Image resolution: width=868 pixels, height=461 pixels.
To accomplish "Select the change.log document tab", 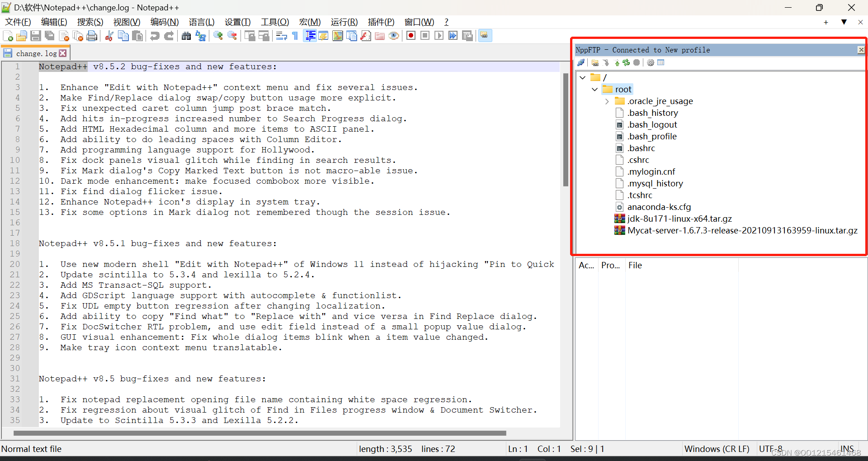I will [36, 53].
